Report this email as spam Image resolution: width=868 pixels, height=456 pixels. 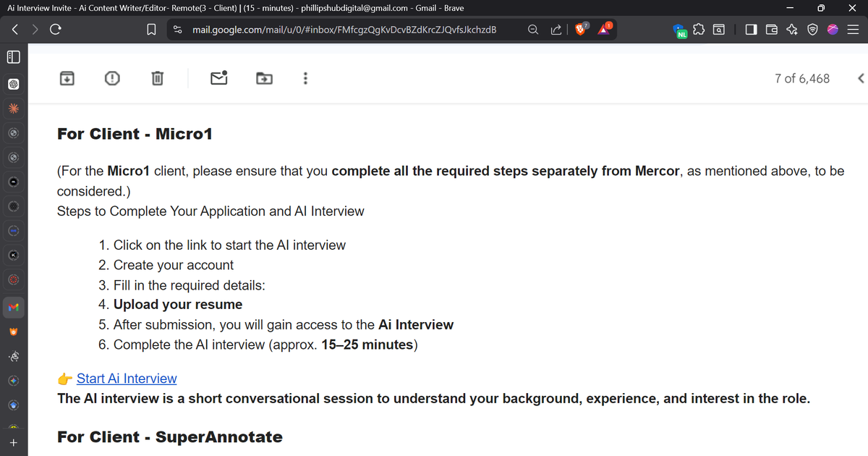coord(112,78)
